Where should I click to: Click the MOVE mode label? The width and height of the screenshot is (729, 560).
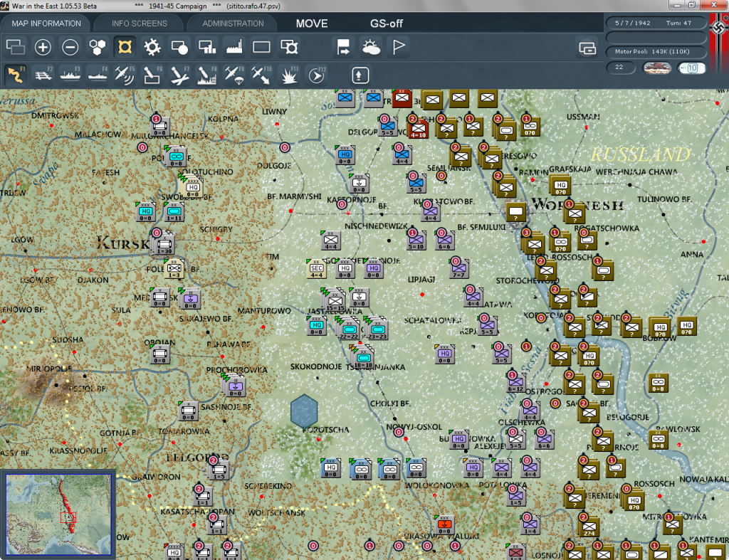(312, 23)
